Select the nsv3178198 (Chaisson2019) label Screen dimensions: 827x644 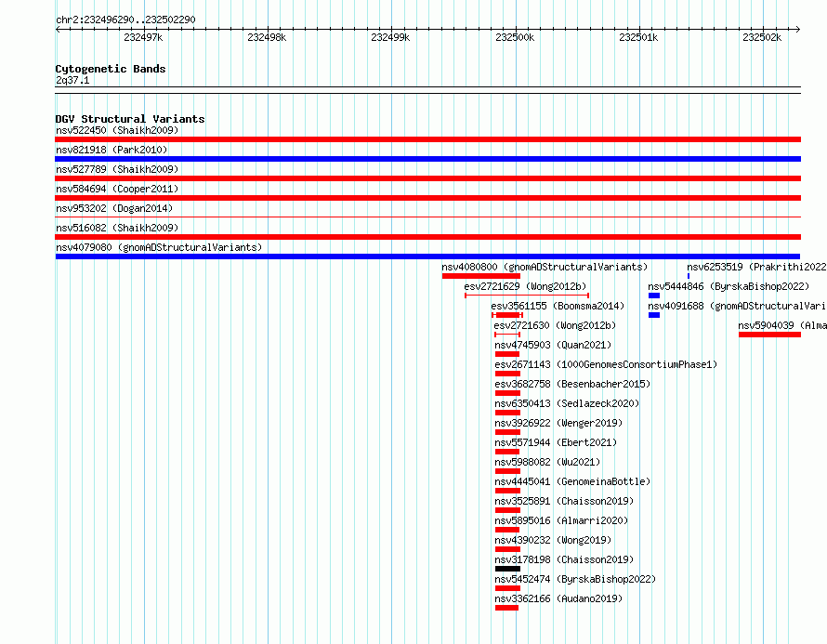pyautogui.click(x=564, y=559)
